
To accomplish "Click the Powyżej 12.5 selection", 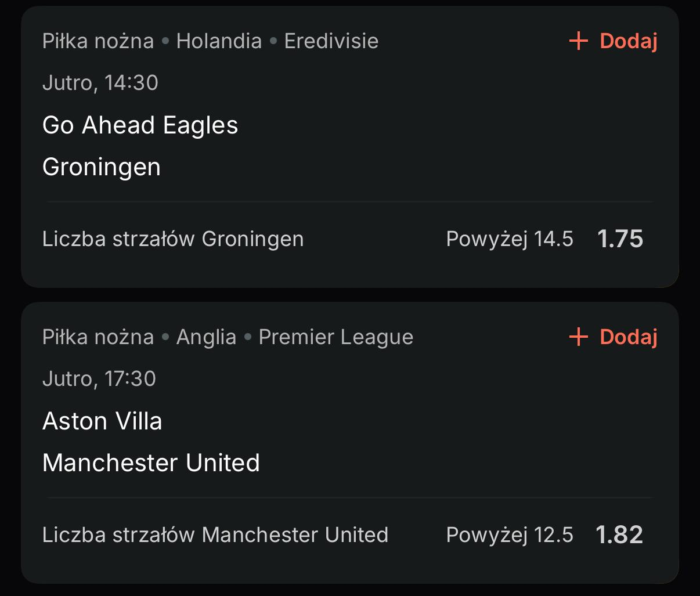I will coord(509,535).
